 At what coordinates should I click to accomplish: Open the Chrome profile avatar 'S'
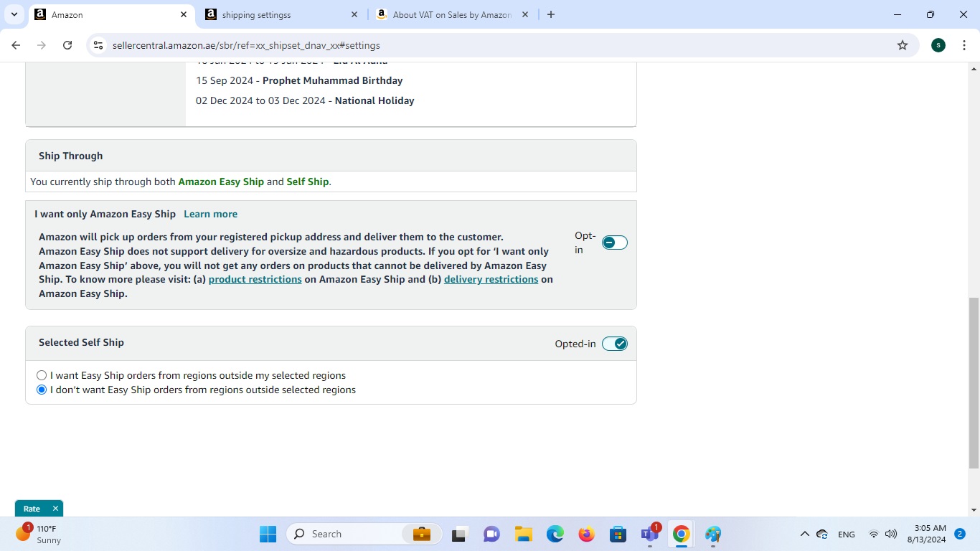click(x=938, y=45)
